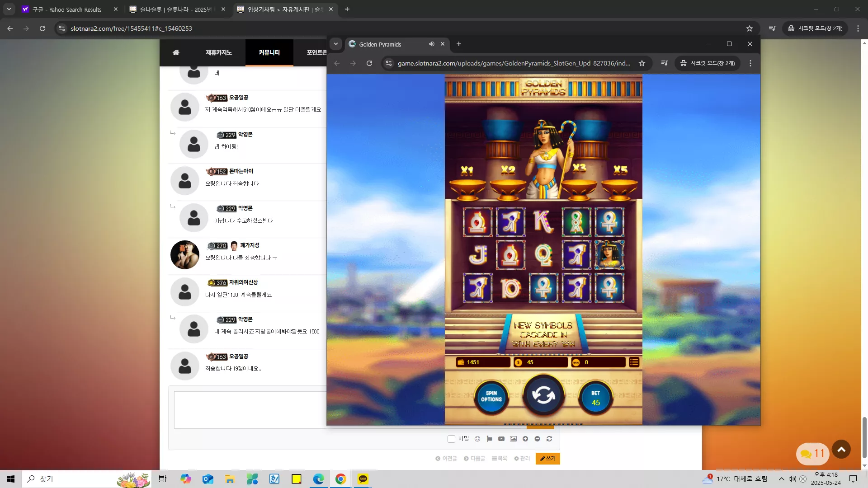
Task: Change the bet using BET 45 button
Action: pos(596,398)
